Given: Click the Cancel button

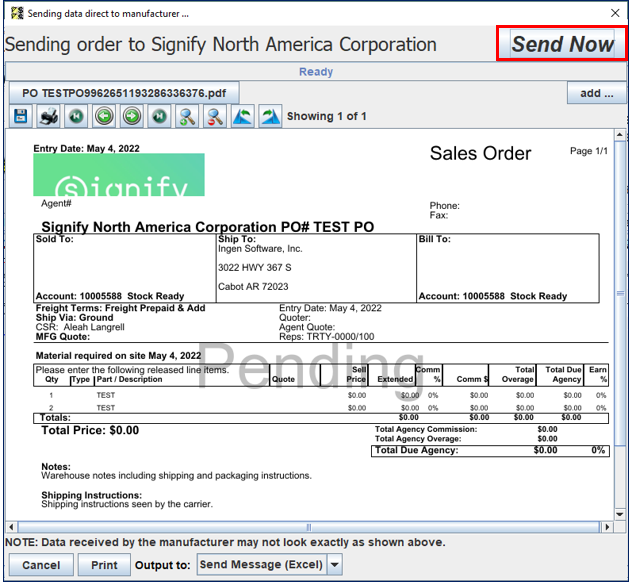Looking at the screenshot, I should tap(41, 565).
